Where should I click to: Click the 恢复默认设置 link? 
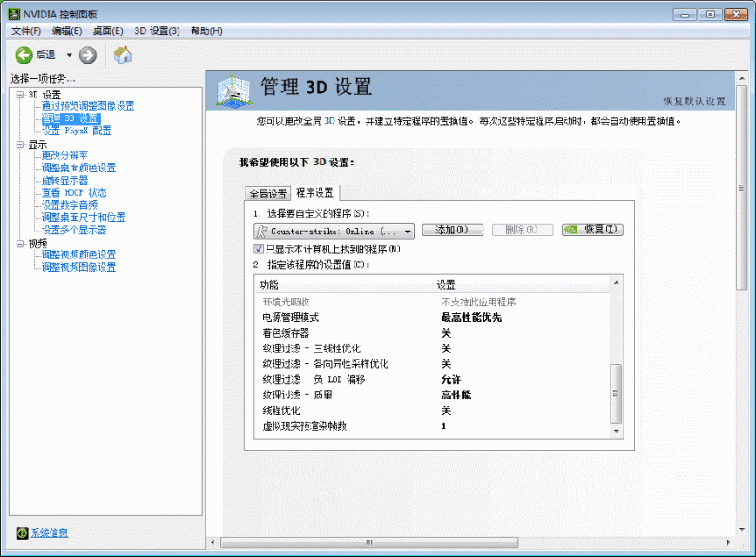693,101
